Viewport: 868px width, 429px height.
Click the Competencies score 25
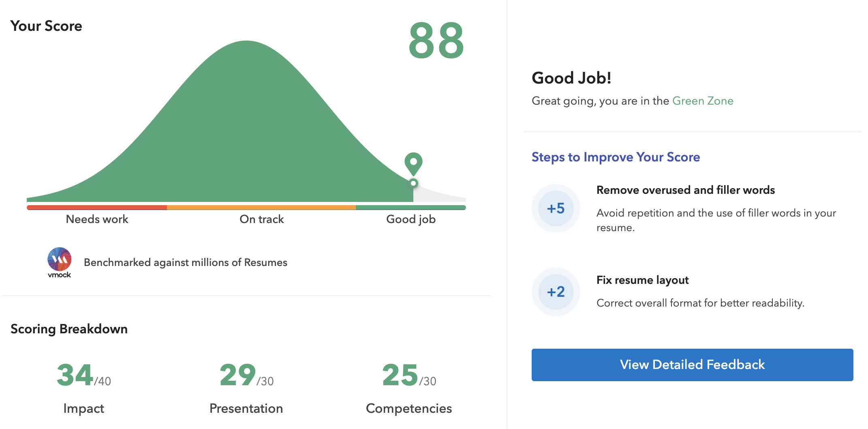(400, 375)
